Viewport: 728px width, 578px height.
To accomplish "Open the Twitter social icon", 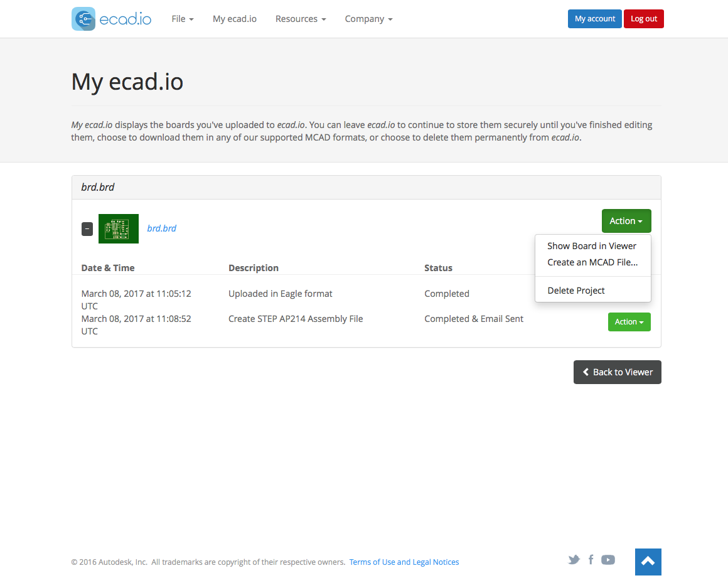I will point(574,559).
